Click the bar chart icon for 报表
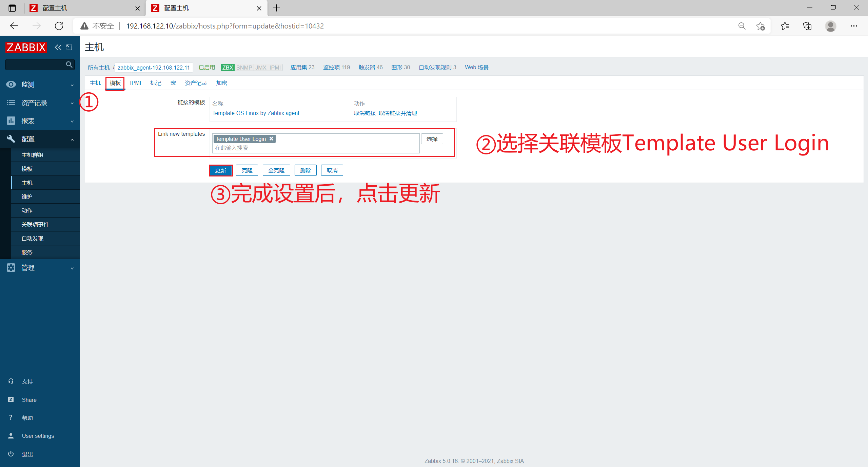The width and height of the screenshot is (868, 467). coord(11,120)
